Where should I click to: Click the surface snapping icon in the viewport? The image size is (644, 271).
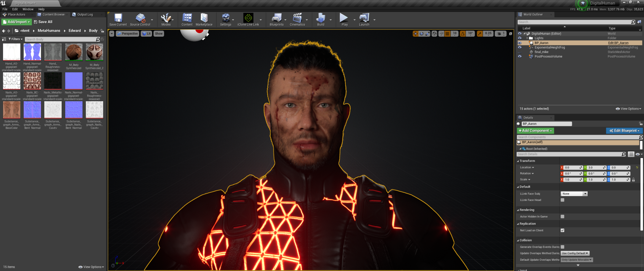click(441, 33)
